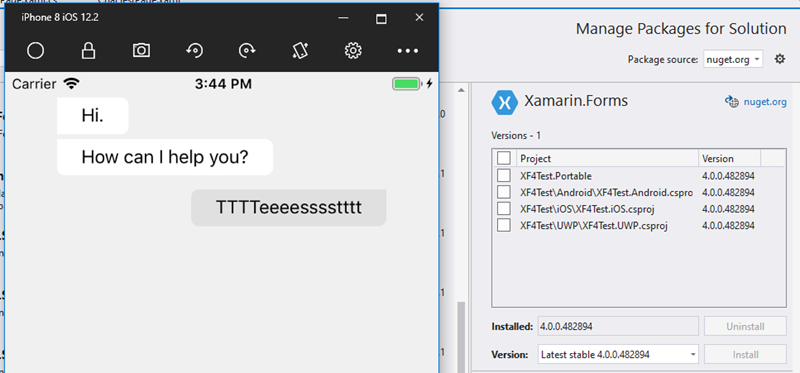Screen dimensions: 800x373
Task: Rotate the device left
Action: pos(194,51)
